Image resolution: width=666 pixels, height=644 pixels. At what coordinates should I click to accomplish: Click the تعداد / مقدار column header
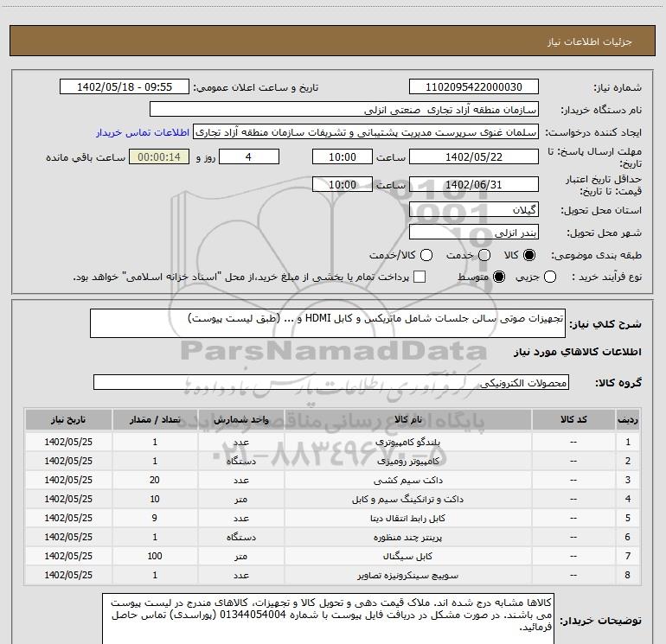[155, 420]
